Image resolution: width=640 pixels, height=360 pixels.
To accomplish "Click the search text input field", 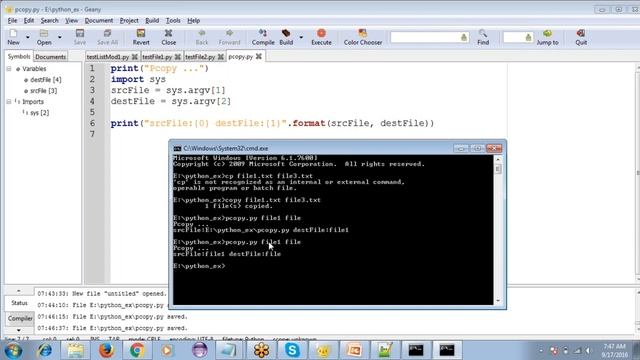I will 430,37.
